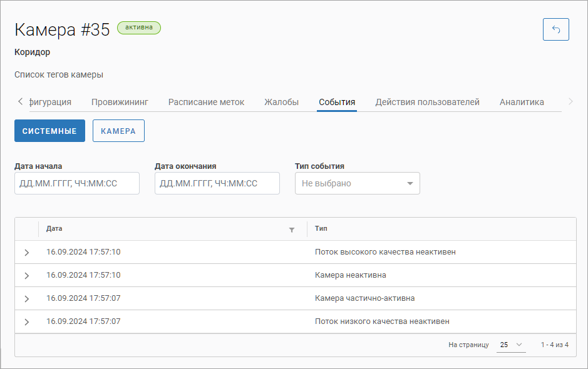Expand the Поток высокого качества неактивен row
Viewport: 588px width, 369px height.
26,253
